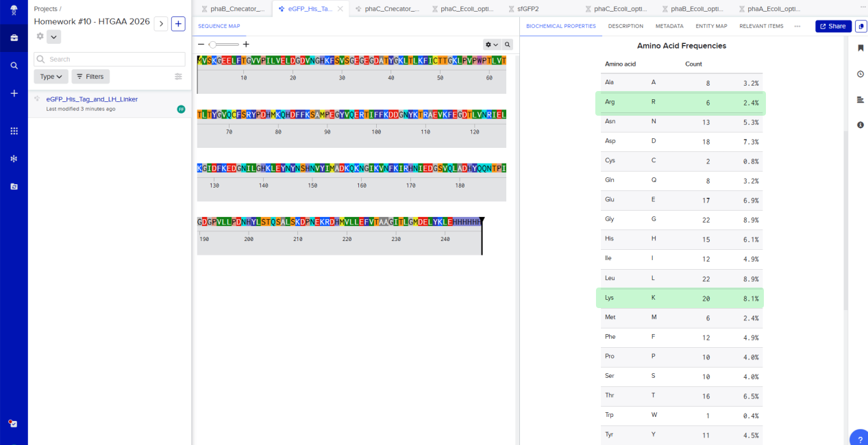Open the applications grid icon in sidebar

14,131
